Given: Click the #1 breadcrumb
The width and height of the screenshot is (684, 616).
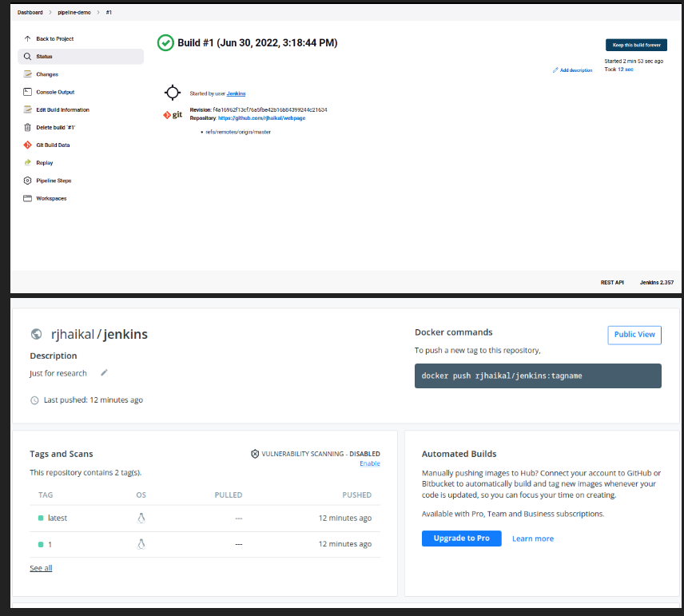Looking at the screenshot, I should click(109, 12).
